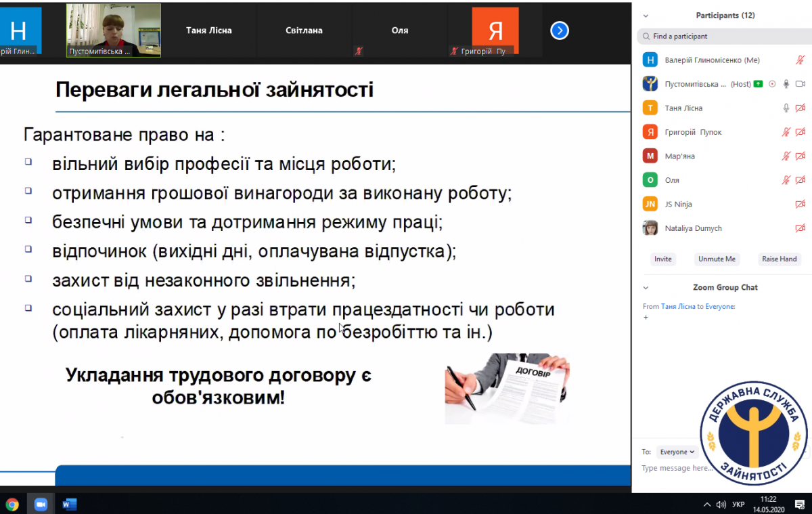Screen dimensions: 812x514
Task: Collapse the Participants panel chevron
Action: click(646, 16)
